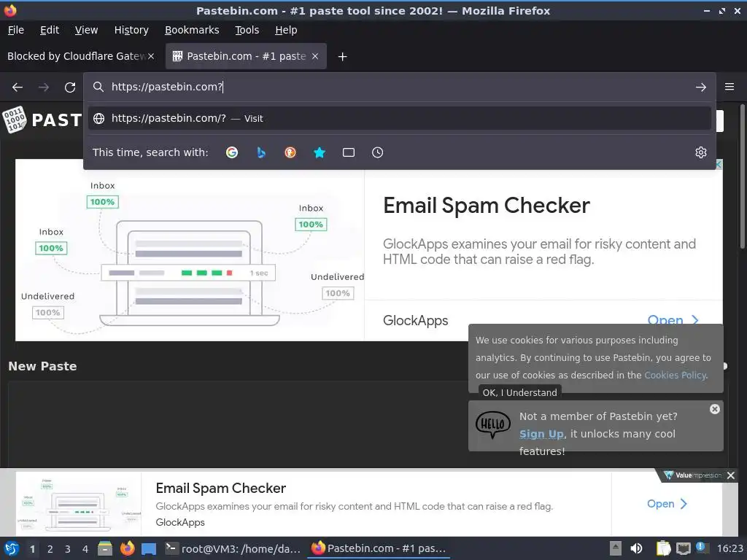The image size is (747, 560).
Task: Search this time with DuckDuckGo
Action: coord(290,152)
